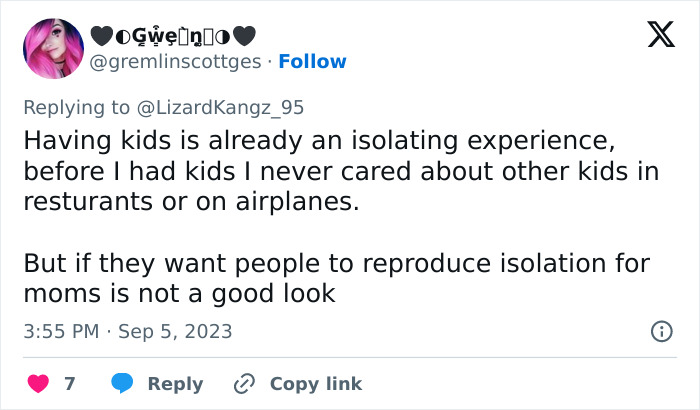This screenshot has width=700, height=410.
Task: Click the like count of 7
Action: click(69, 384)
